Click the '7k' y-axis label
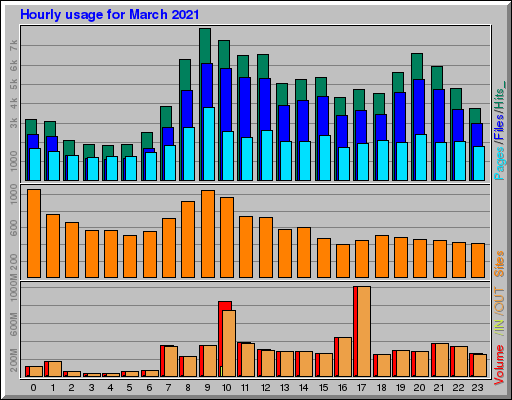512x400 pixels. click(14, 45)
